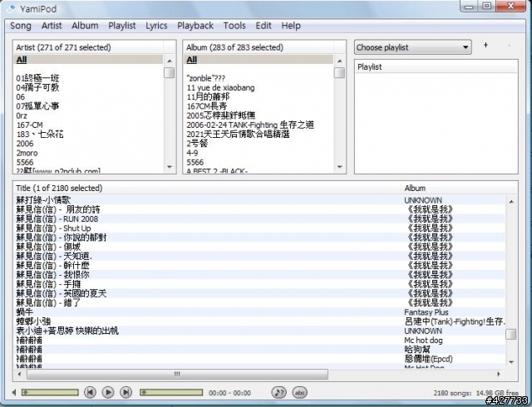
Task: Click the Album column header in song list
Action: click(459, 189)
